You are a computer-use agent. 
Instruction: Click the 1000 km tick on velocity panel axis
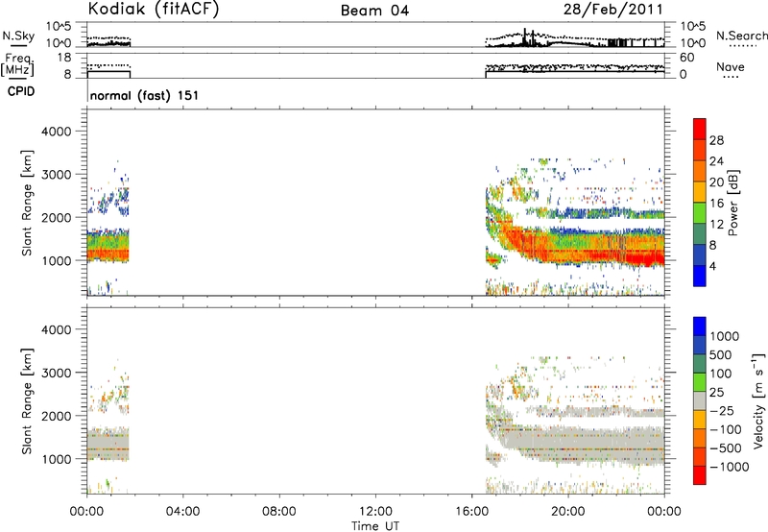[57, 459]
